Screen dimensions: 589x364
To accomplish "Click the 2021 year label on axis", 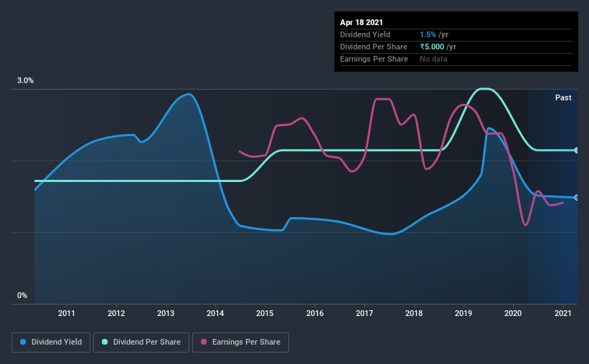I will click(563, 313).
